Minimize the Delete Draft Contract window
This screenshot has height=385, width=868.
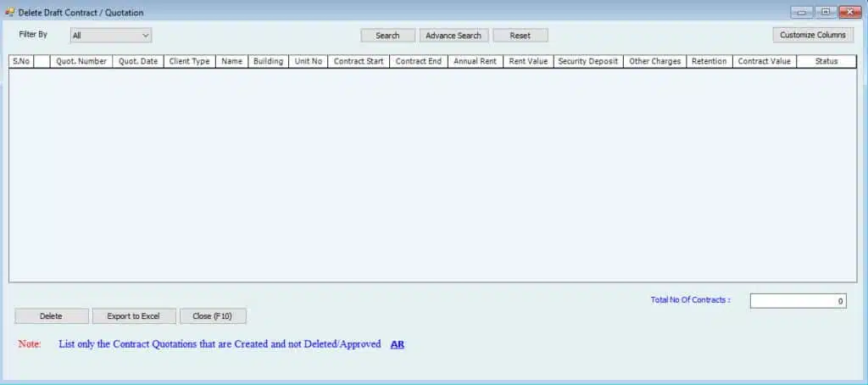pyautogui.click(x=801, y=12)
